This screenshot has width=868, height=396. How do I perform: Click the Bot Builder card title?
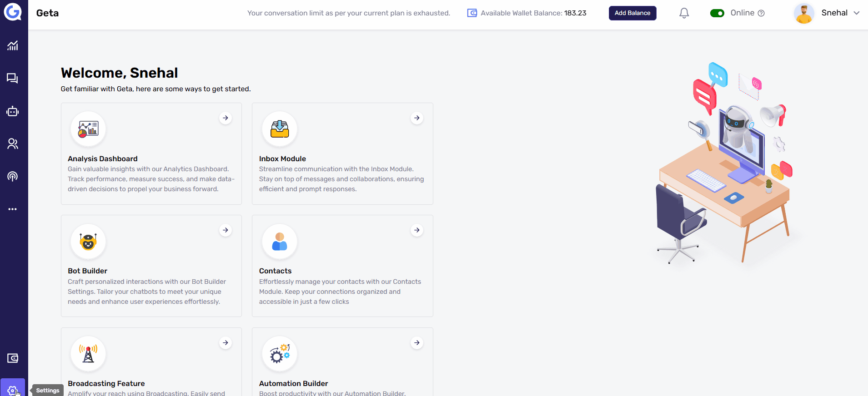(x=87, y=271)
